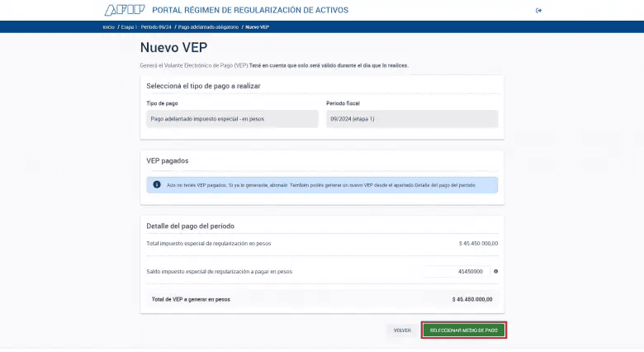This screenshot has height=352, width=644.
Task: Click the current Nuevo VEP breadcrumb item
Action: 258,27
